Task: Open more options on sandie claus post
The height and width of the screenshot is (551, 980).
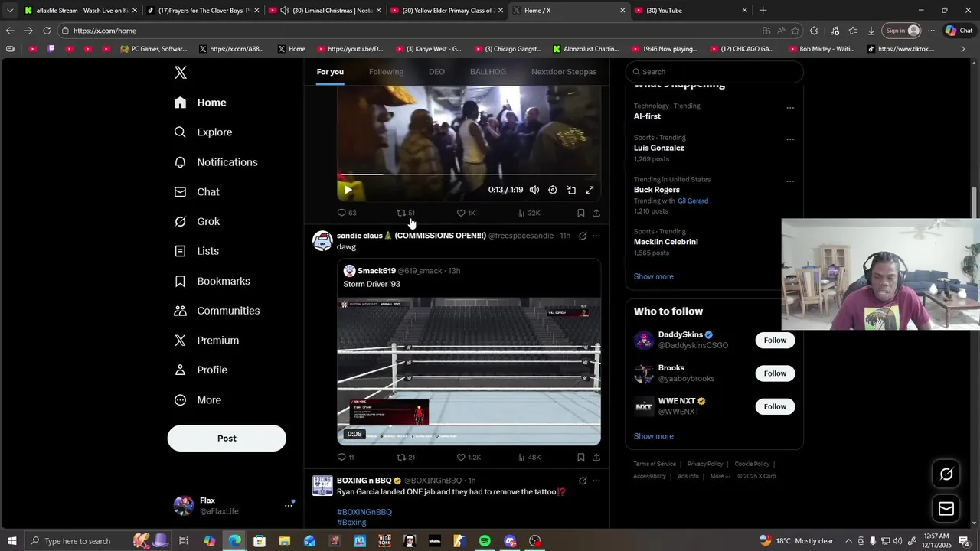Action: tap(596, 236)
